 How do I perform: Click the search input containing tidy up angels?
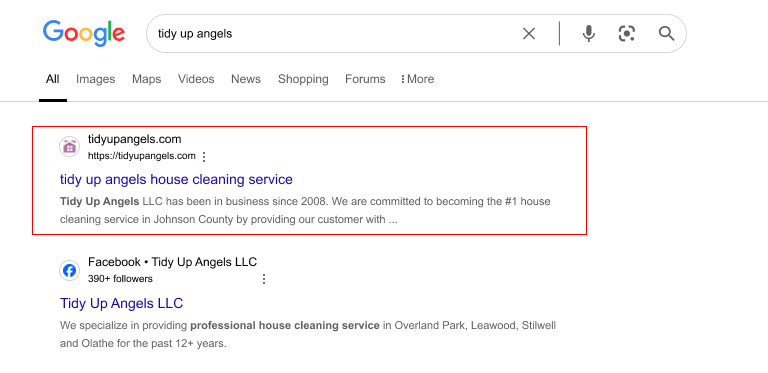point(333,34)
